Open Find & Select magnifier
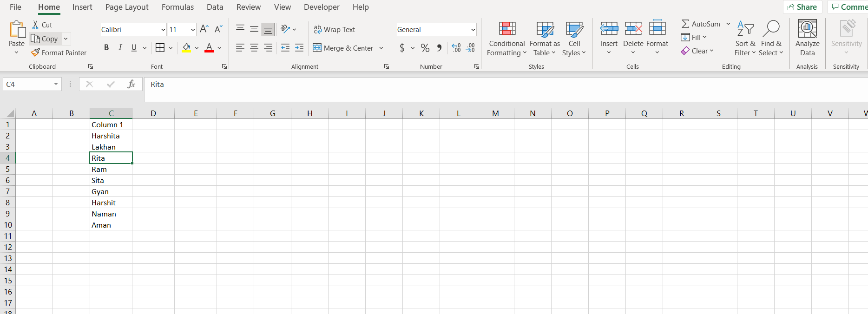 click(771, 29)
